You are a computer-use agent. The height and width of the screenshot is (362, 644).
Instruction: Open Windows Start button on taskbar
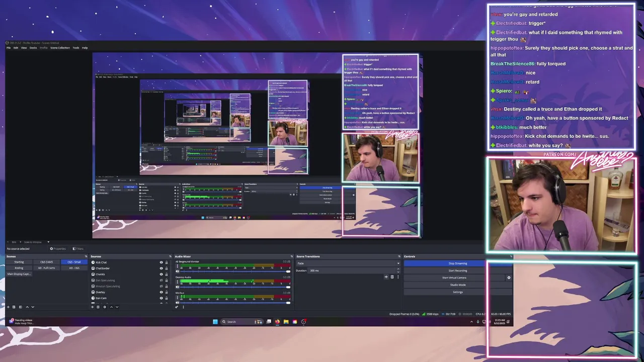pos(215,322)
